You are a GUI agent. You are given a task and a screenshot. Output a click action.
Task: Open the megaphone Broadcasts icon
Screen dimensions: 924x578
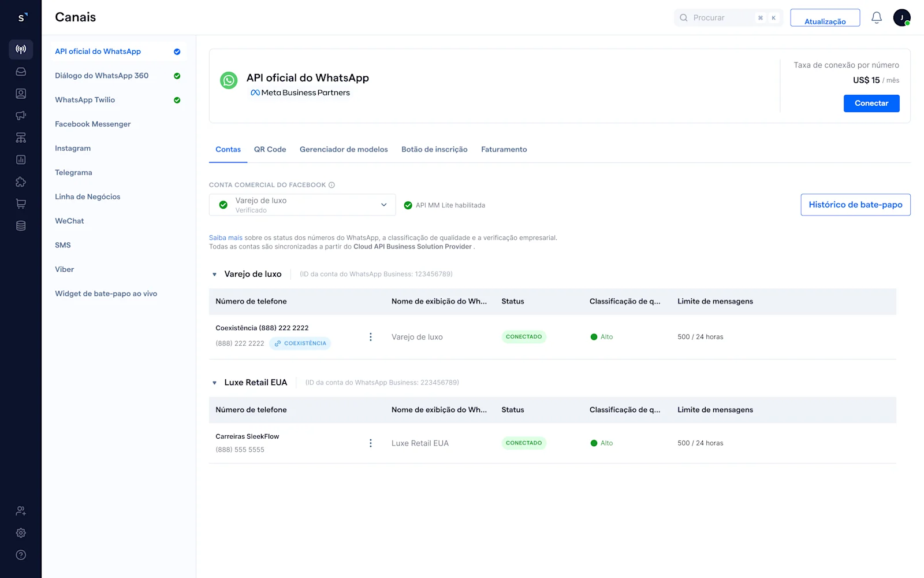(21, 116)
